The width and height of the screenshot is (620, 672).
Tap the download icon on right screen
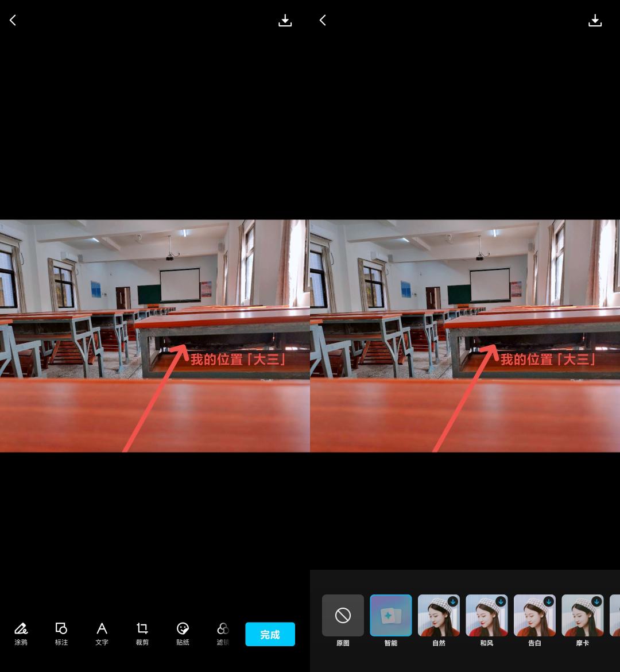tap(595, 20)
